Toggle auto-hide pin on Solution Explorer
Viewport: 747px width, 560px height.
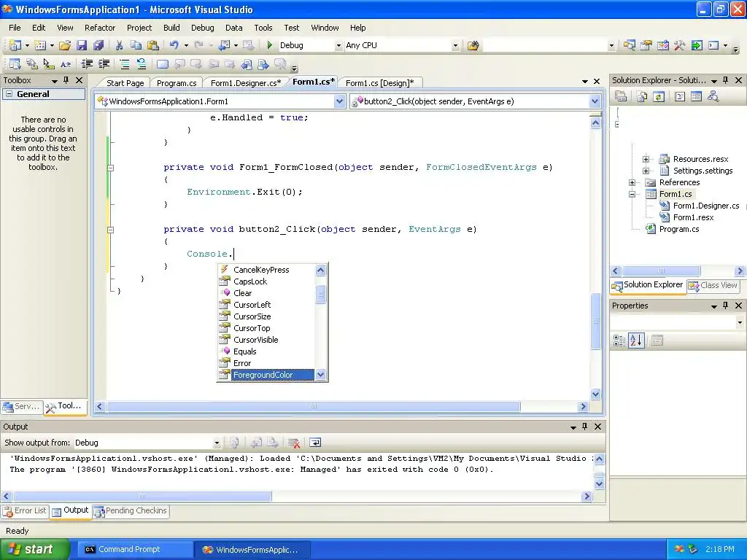click(726, 80)
